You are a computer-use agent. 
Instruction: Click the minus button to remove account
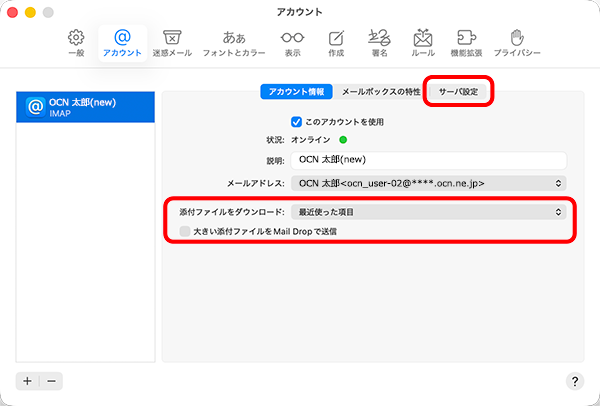pos(52,381)
